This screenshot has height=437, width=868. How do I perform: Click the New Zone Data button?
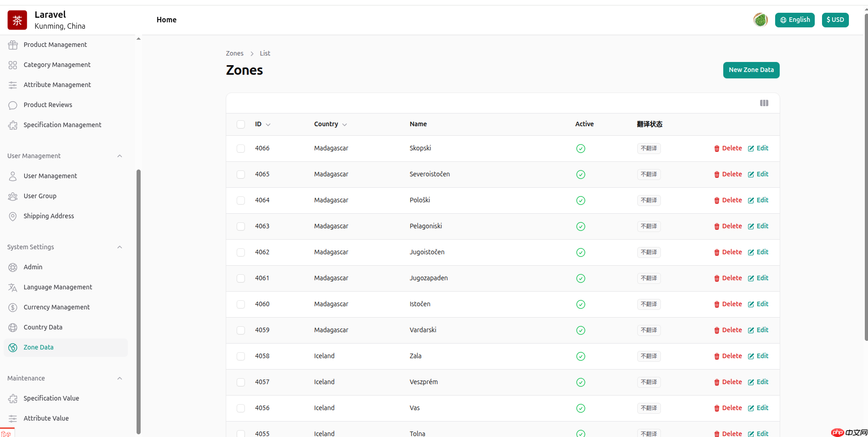click(x=751, y=70)
